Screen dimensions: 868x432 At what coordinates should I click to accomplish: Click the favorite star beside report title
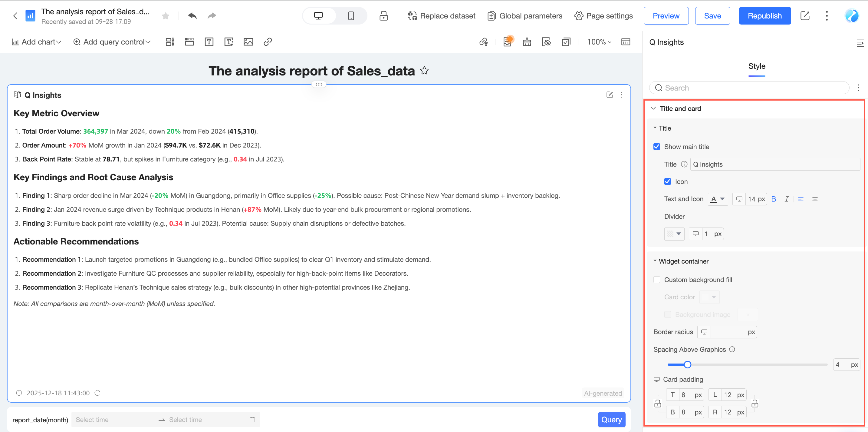point(425,71)
